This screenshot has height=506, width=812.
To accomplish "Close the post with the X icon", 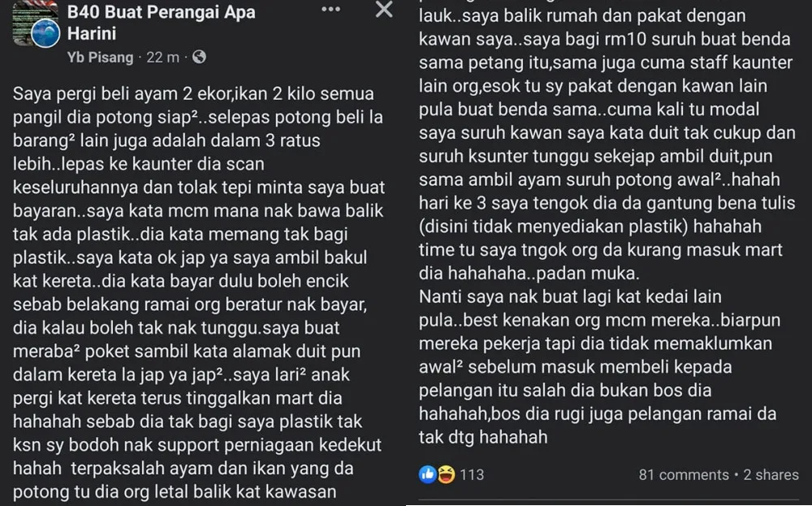I will (384, 9).
